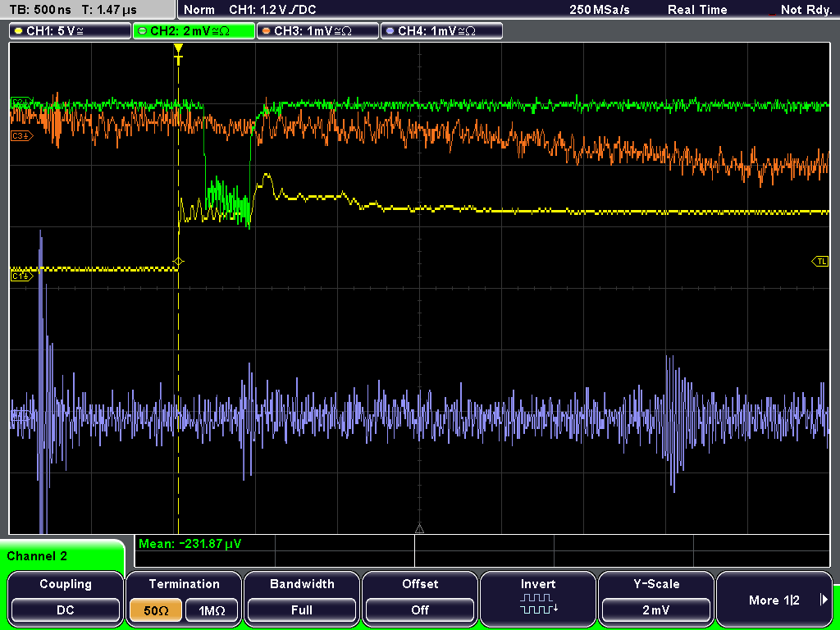Set termination to 50Ω

click(156, 610)
